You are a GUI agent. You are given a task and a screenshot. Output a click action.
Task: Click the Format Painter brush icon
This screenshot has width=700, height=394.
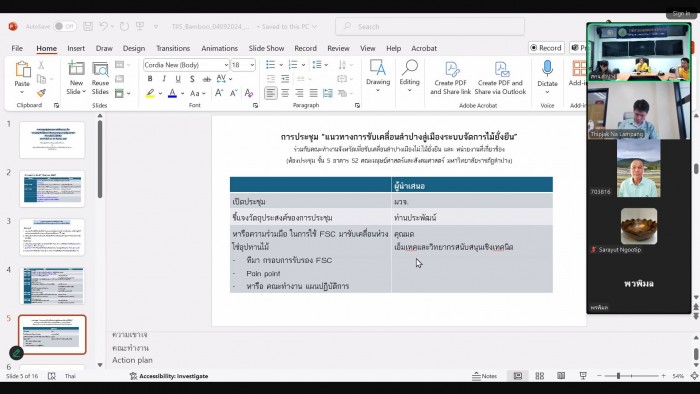click(41, 93)
